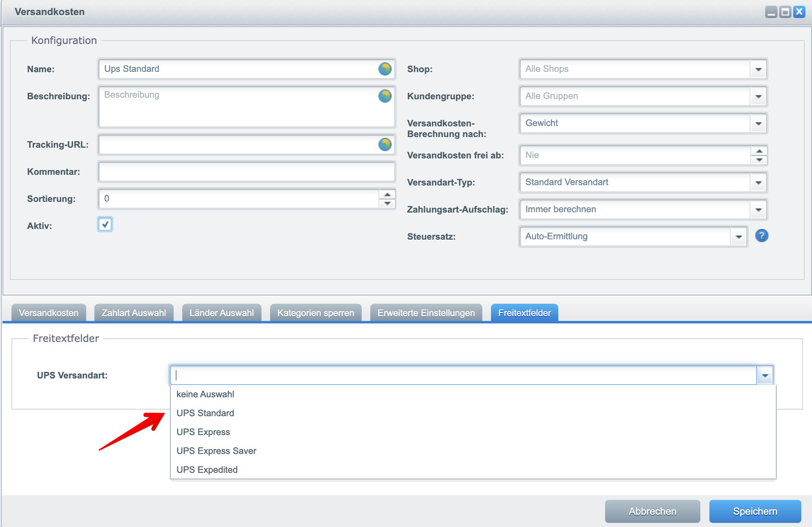Open the Versandart-Typ dropdown arrow
The height and width of the screenshot is (527, 812).
(x=758, y=182)
